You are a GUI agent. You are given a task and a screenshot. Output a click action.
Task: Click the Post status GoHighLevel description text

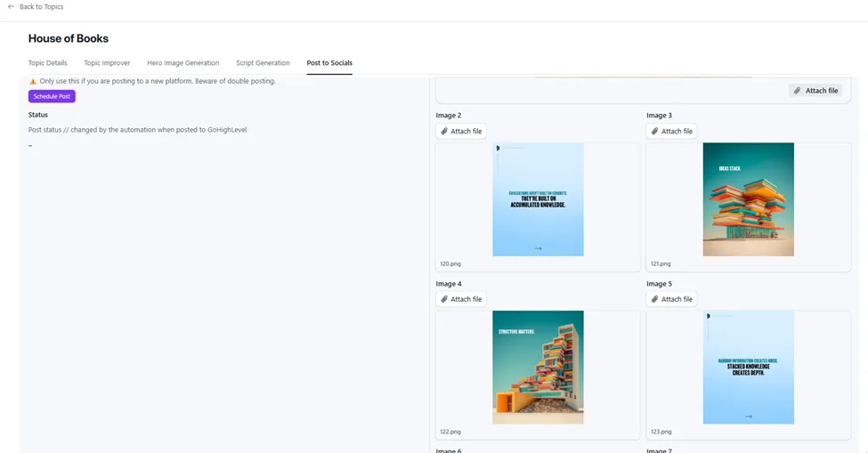pyautogui.click(x=137, y=130)
